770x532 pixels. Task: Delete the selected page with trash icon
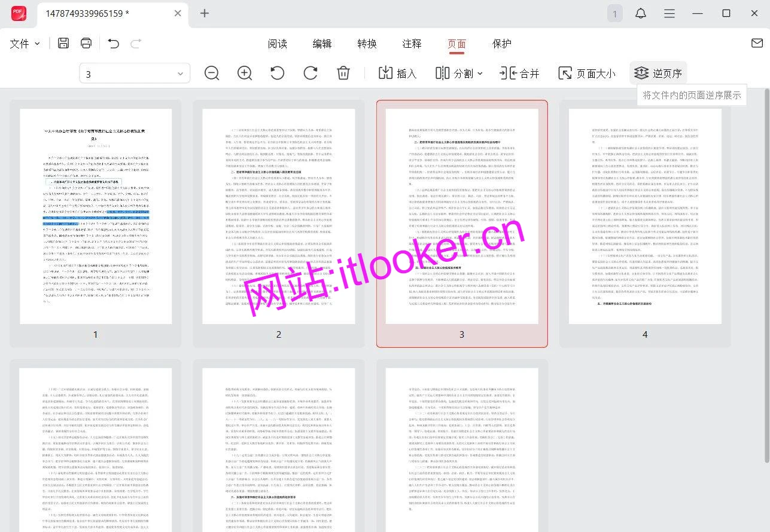click(343, 73)
